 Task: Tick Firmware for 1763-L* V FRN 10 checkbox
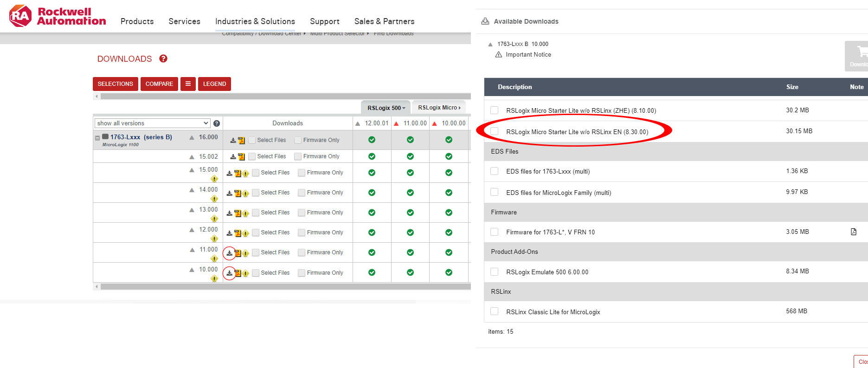pyautogui.click(x=495, y=232)
